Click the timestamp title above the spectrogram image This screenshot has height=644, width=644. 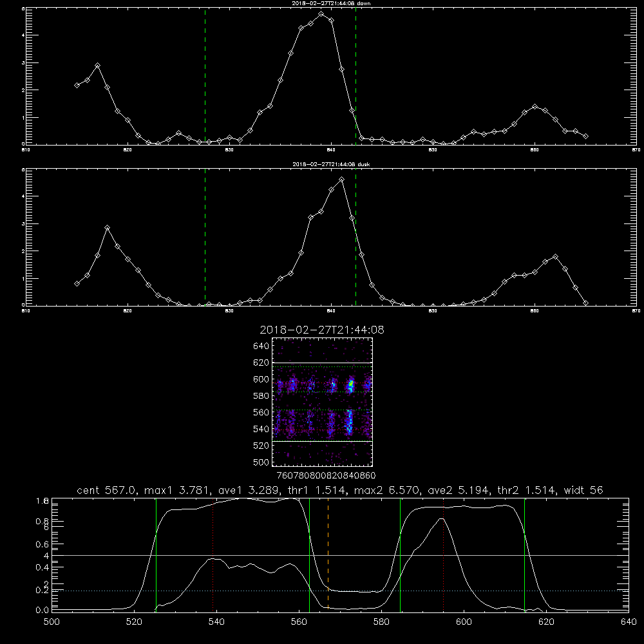click(x=322, y=330)
